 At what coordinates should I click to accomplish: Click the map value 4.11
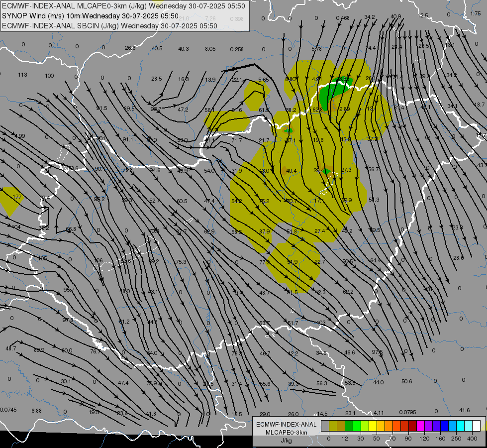tap(379, 413)
